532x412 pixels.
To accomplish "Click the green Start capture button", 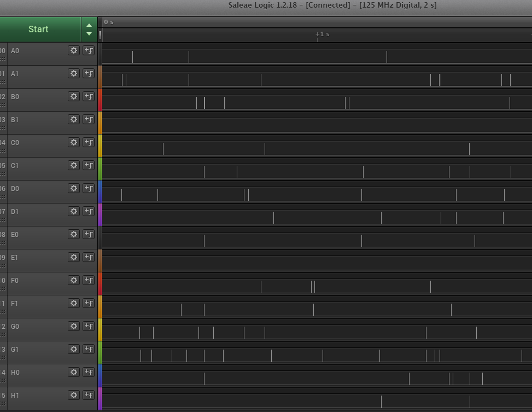I will 40,29.
